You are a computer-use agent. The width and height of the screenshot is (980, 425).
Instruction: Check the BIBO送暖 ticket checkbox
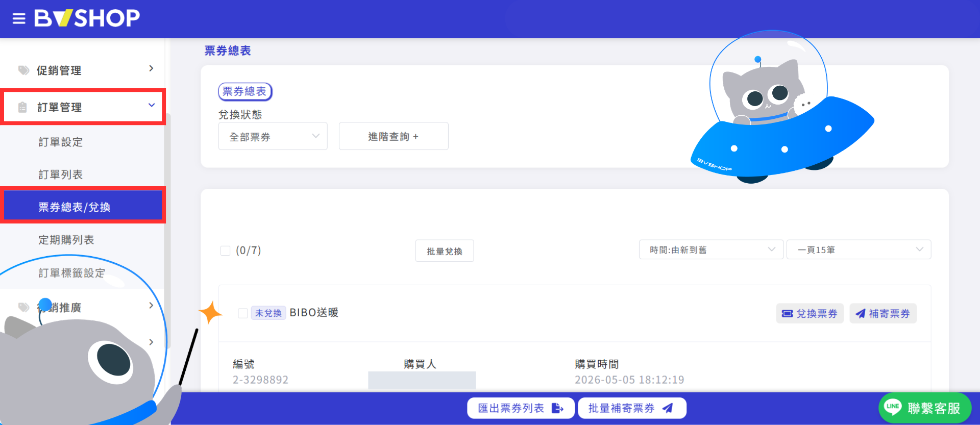click(243, 313)
